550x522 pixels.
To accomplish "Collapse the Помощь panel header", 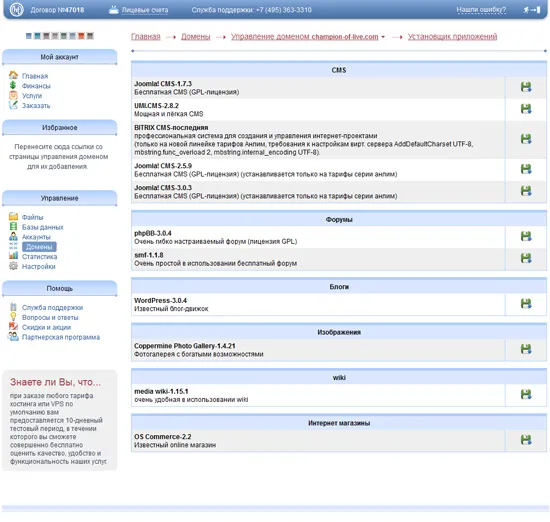I will (x=60, y=288).
